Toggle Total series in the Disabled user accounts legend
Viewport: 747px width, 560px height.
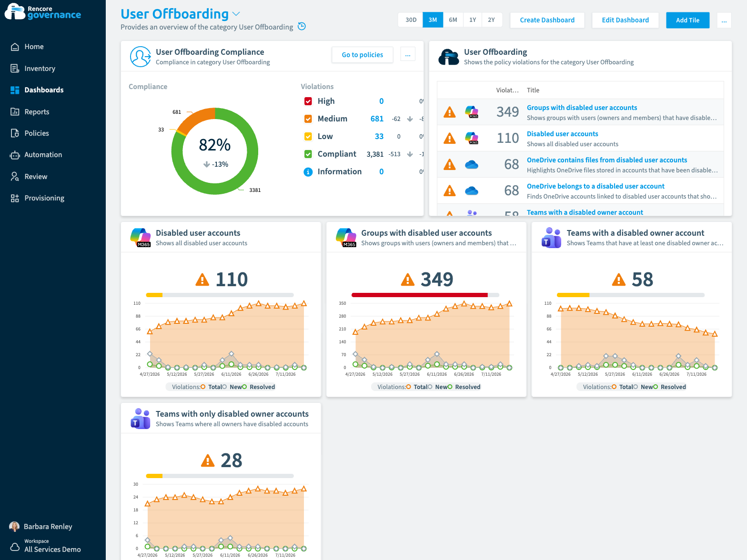coord(211,387)
